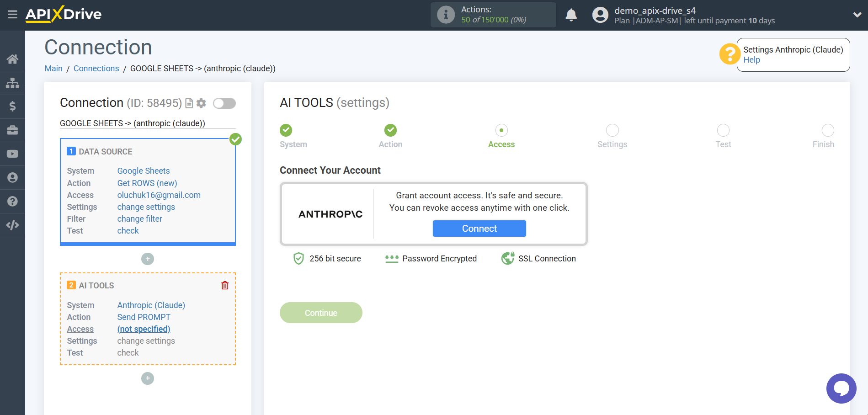Open the user profile sidebar icon
Image resolution: width=868 pixels, height=415 pixels.
click(x=12, y=178)
